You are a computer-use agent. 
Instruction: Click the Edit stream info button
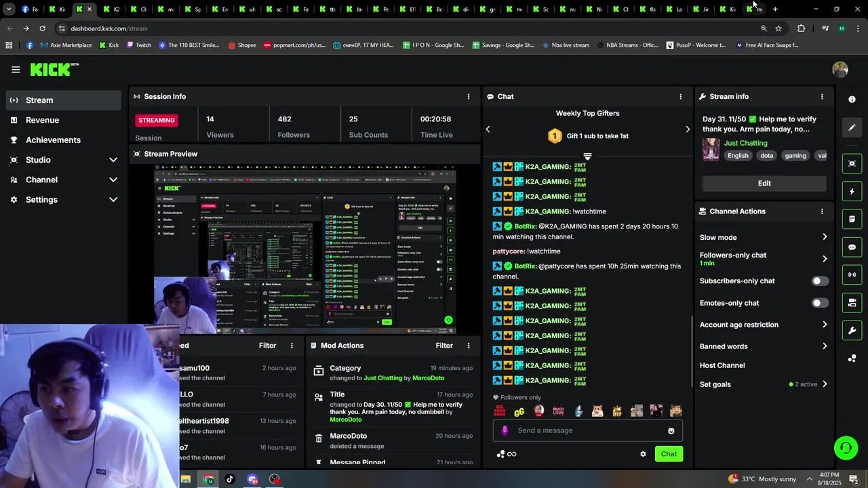[x=764, y=183]
